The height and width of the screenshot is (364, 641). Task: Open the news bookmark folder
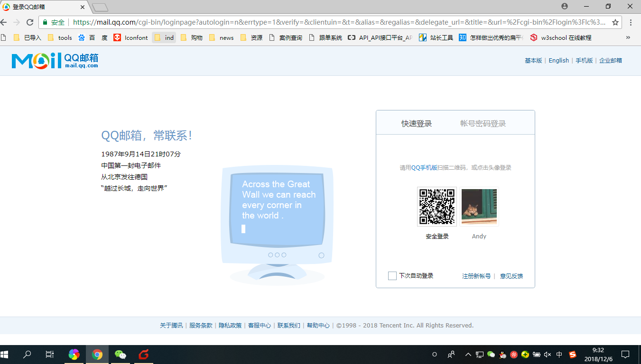[222, 37]
